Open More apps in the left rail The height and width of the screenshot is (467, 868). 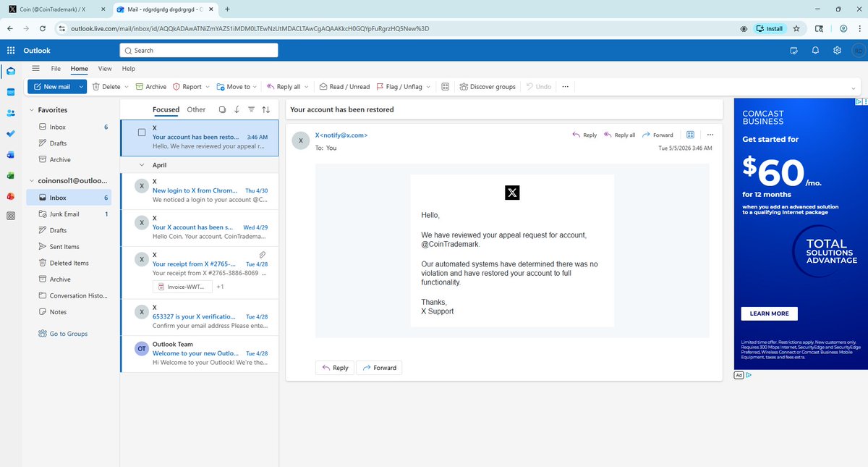click(11, 216)
